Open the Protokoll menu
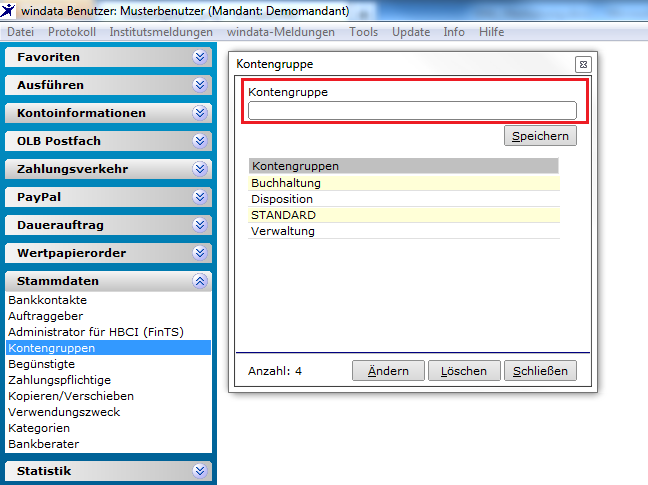Viewport: 648px width, 485px height. pyautogui.click(x=72, y=32)
